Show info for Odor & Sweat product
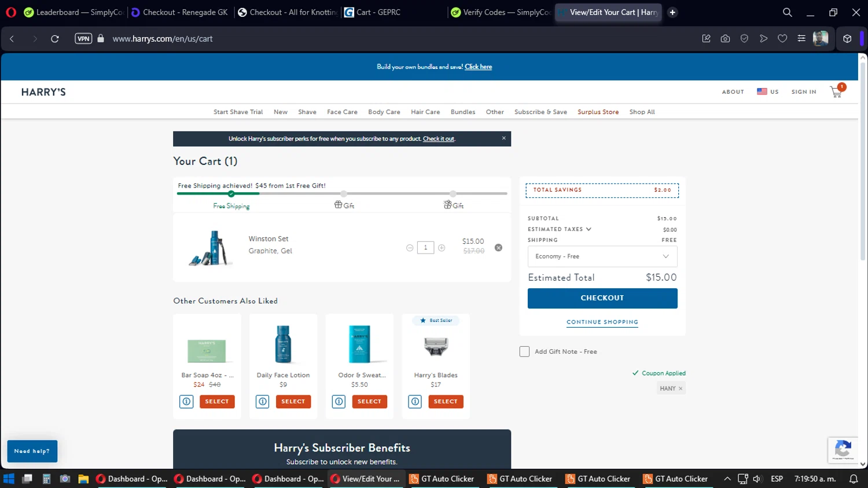This screenshot has height=488, width=868. (339, 401)
